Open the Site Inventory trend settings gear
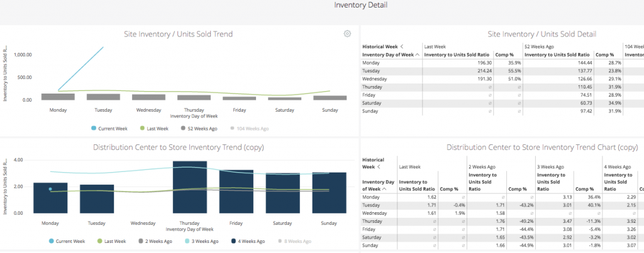This screenshot has width=644, height=253. [x=347, y=34]
